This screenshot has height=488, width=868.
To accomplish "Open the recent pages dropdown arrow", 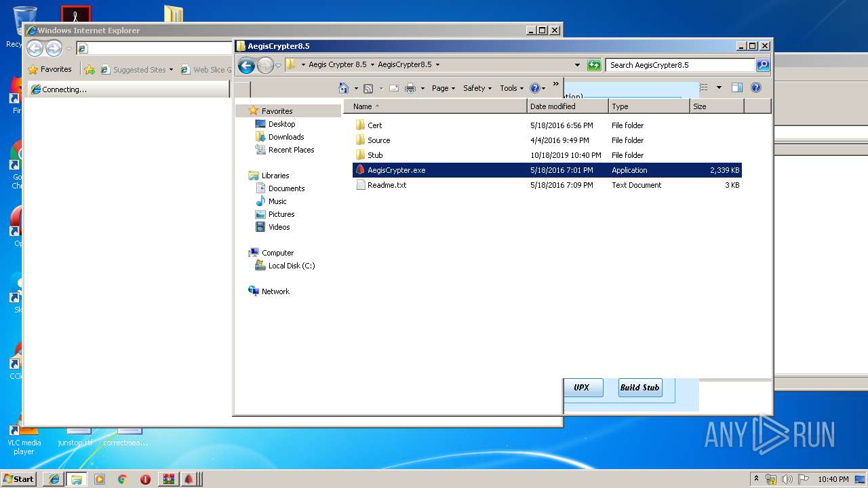I will [278, 65].
